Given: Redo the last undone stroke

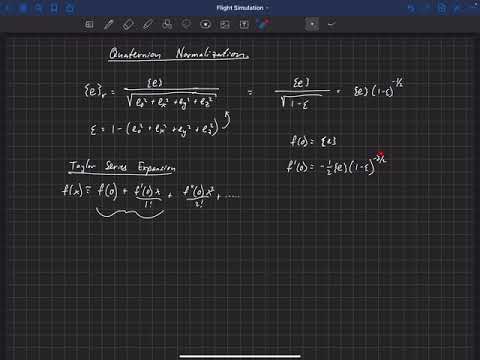Looking at the screenshot, I should (427, 8).
